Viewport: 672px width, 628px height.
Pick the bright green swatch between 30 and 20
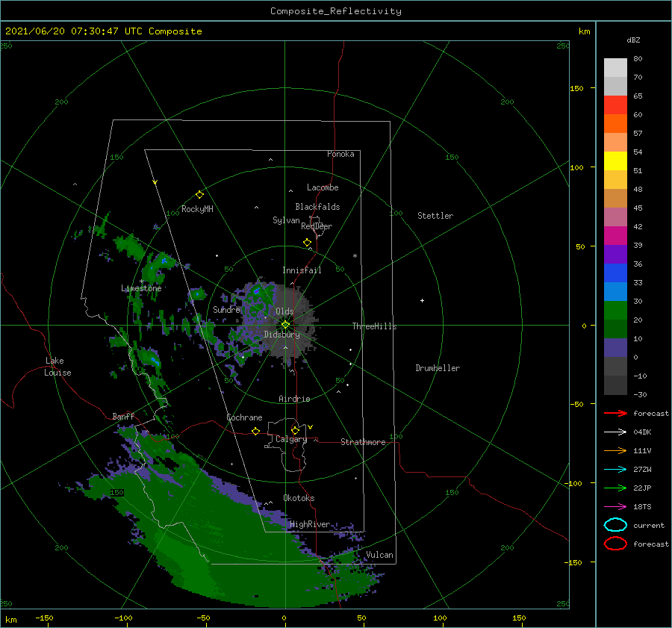click(615, 310)
